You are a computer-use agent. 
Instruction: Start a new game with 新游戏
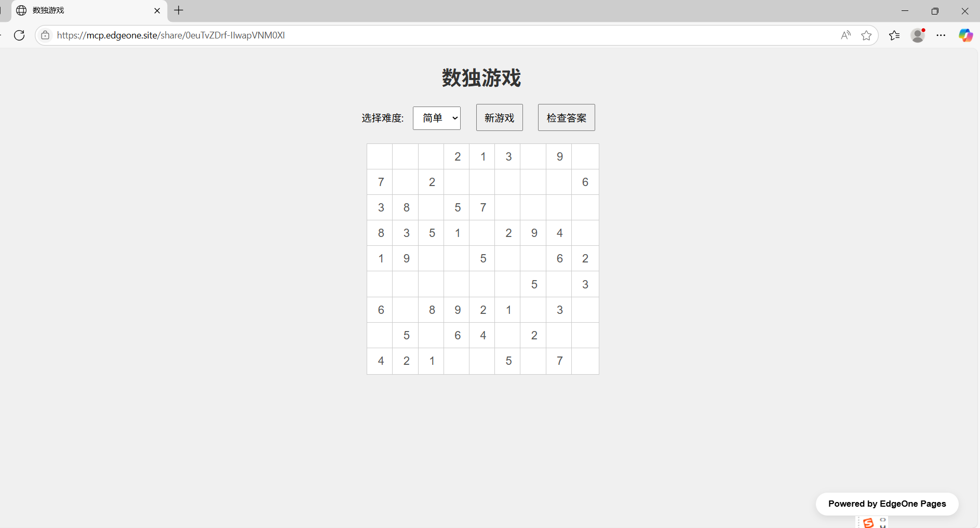500,117
